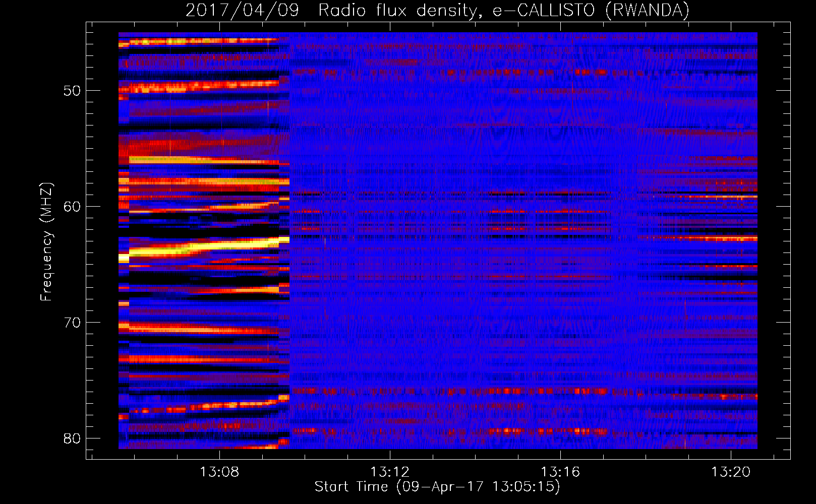This screenshot has width=816, height=504.
Task: Click the time tick label "13:16"
Action: (560, 472)
